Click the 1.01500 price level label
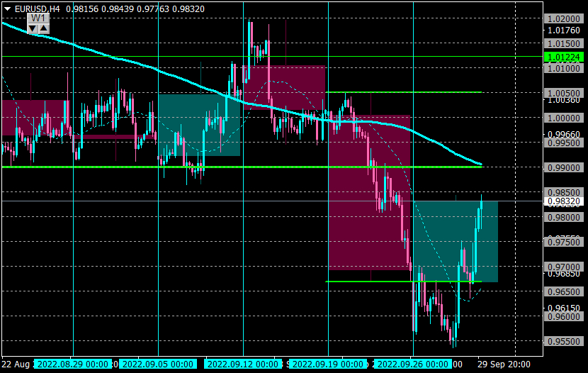This screenshot has width=588, height=373. tap(564, 43)
